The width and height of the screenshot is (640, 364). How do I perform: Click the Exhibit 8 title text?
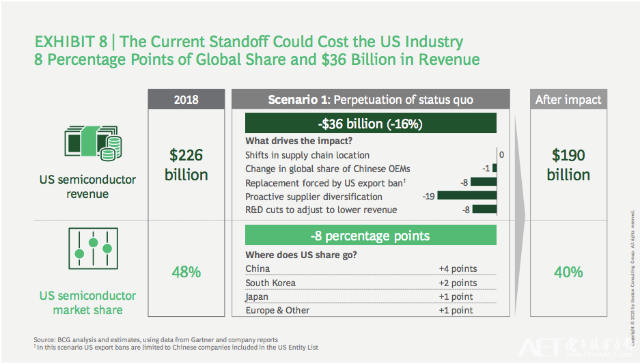click(x=257, y=50)
